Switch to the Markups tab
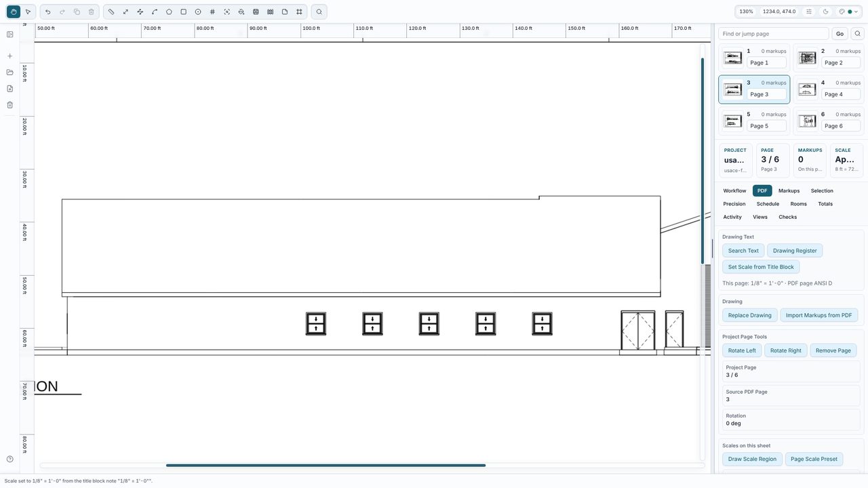The width and height of the screenshot is (868, 488). pyautogui.click(x=789, y=191)
